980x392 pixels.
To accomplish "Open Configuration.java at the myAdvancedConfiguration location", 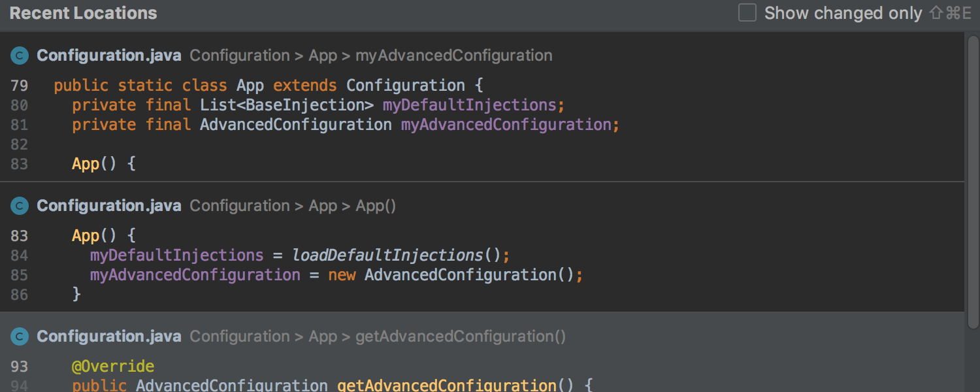I will tap(108, 56).
